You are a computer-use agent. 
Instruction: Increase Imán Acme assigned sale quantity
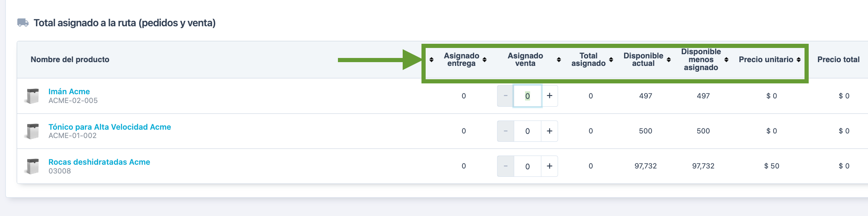550,96
